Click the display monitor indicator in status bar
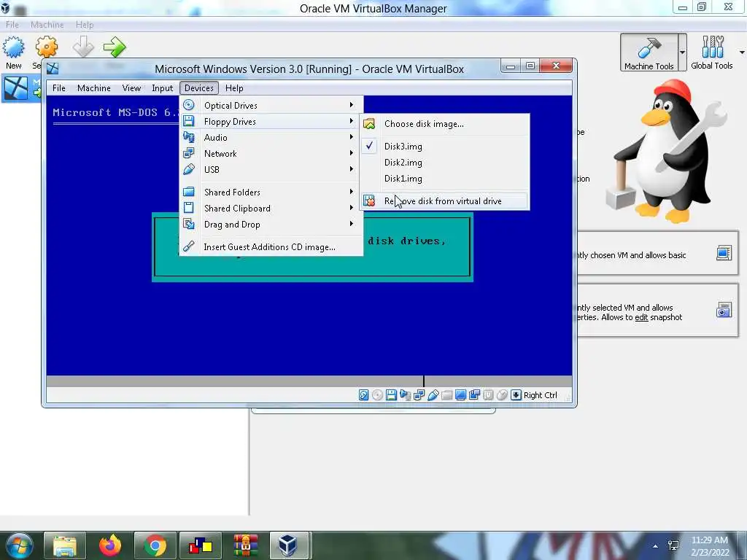The height and width of the screenshot is (560, 747). (461, 394)
